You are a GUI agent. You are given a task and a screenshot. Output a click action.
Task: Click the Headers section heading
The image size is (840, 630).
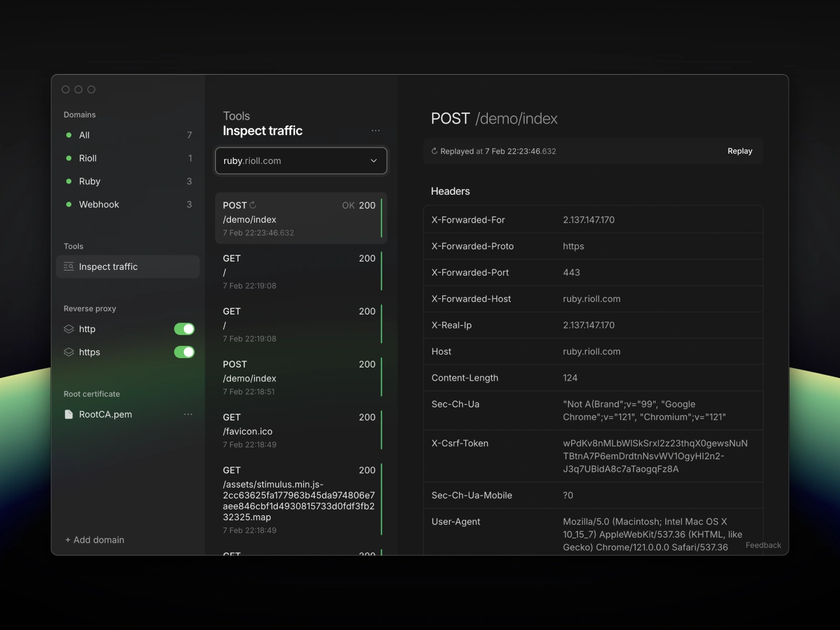click(x=450, y=191)
